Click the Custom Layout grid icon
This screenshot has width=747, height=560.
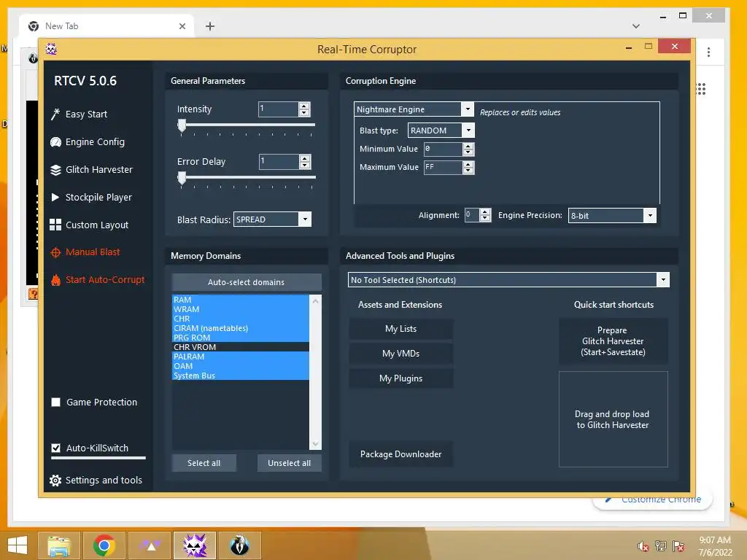[x=55, y=225]
